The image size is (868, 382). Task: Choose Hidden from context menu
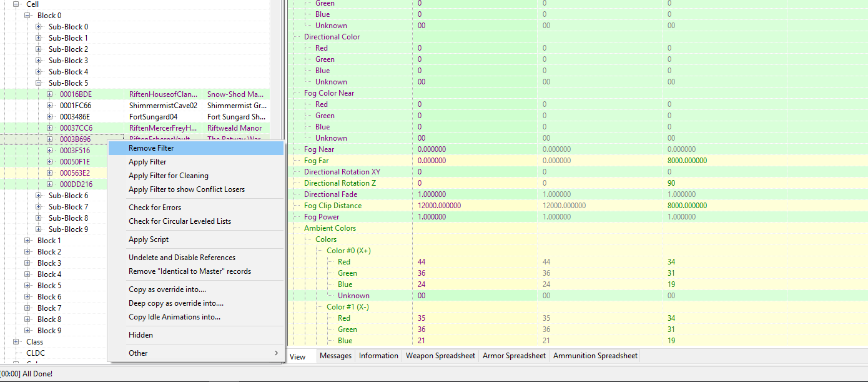point(195,335)
